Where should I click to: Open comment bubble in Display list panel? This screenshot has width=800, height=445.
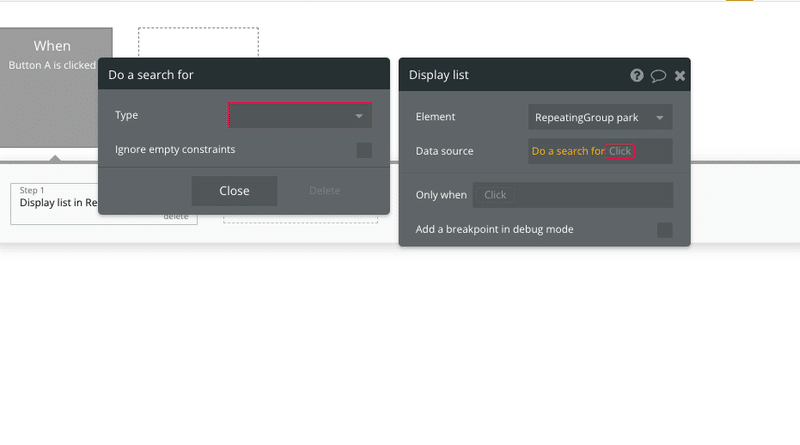658,76
